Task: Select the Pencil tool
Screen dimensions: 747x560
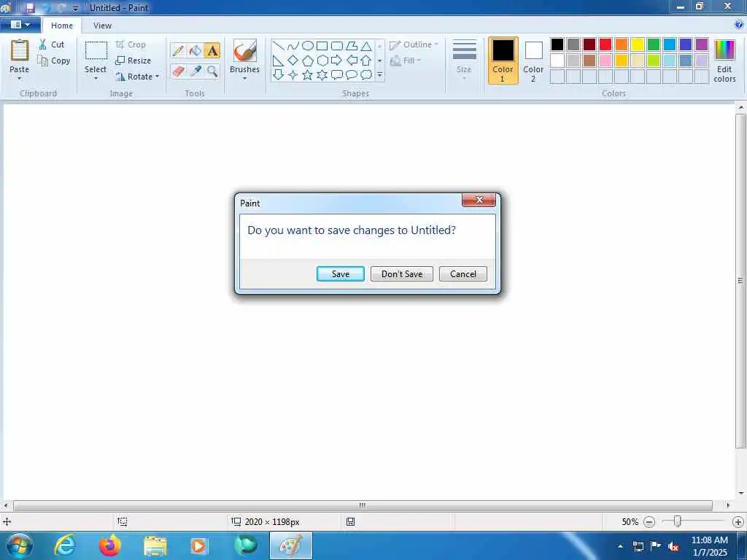Action: (178, 50)
